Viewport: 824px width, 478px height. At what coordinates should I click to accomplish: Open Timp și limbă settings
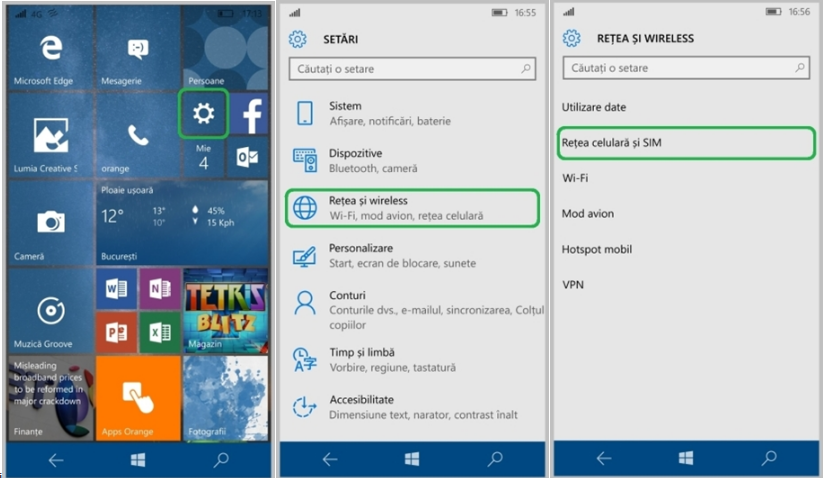[x=413, y=360]
